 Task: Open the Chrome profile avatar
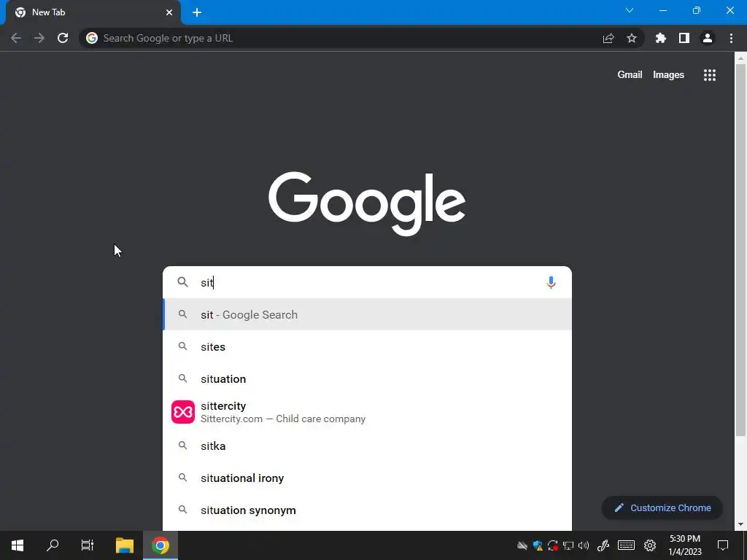click(708, 38)
